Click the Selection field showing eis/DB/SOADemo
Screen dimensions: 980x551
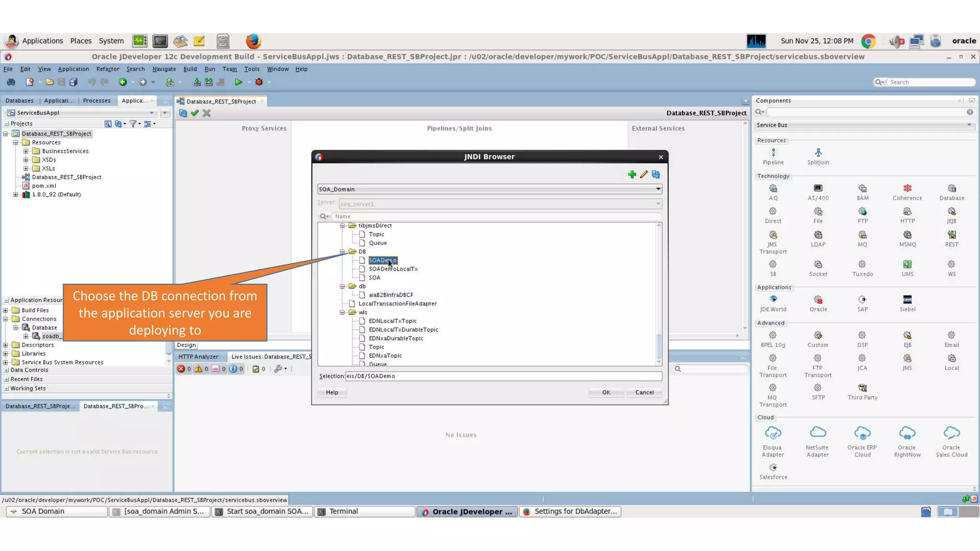[503, 376]
